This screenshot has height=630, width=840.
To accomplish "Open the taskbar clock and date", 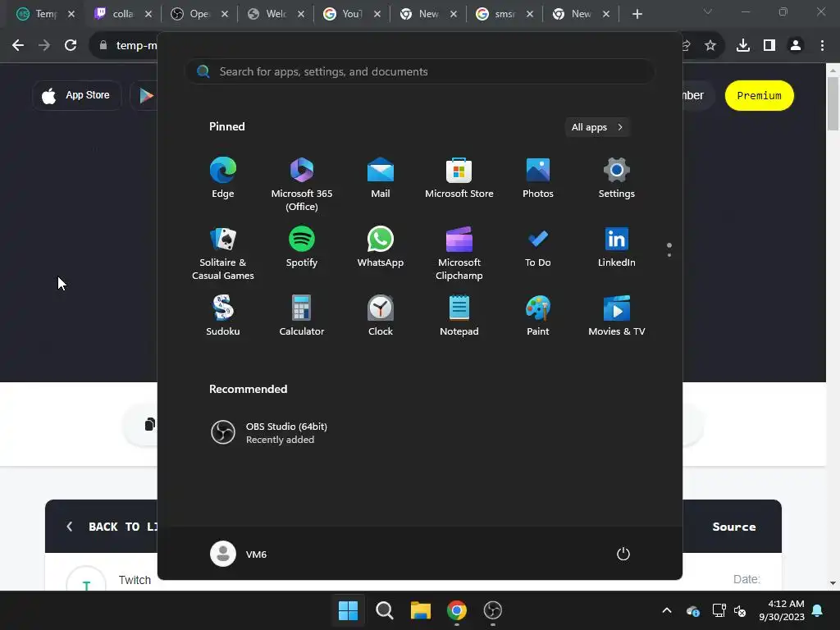I will 782,610.
